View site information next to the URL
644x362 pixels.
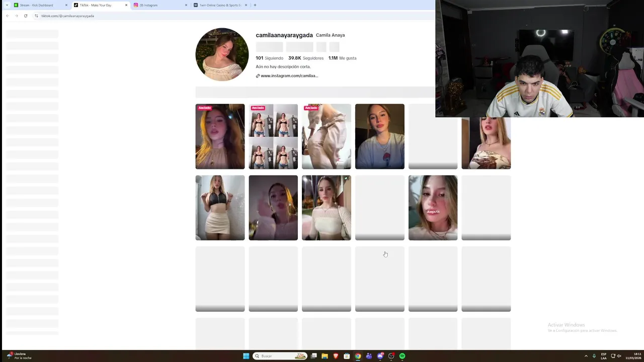(x=36, y=16)
